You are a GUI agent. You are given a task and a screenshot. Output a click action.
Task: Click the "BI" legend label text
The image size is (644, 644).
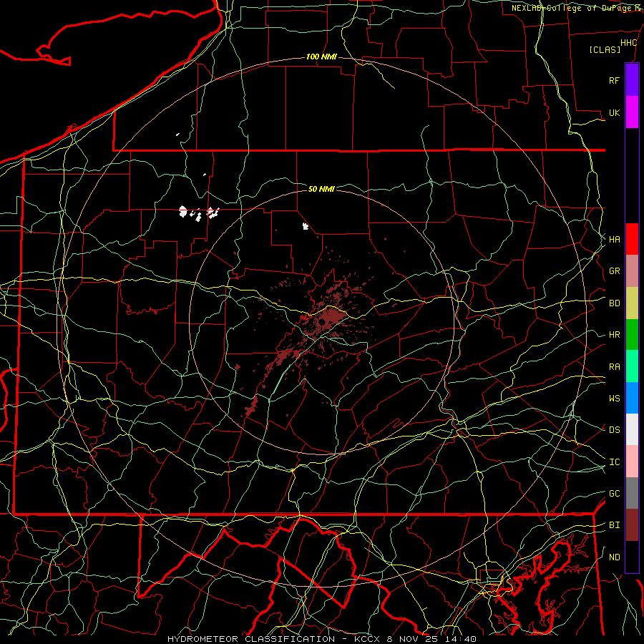click(614, 525)
